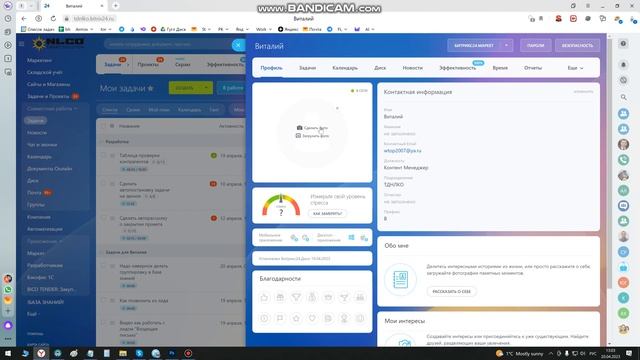The height and width of the screenshot is (360, 640).
Task: Click the Windows Start button
Action: [8, 353]
